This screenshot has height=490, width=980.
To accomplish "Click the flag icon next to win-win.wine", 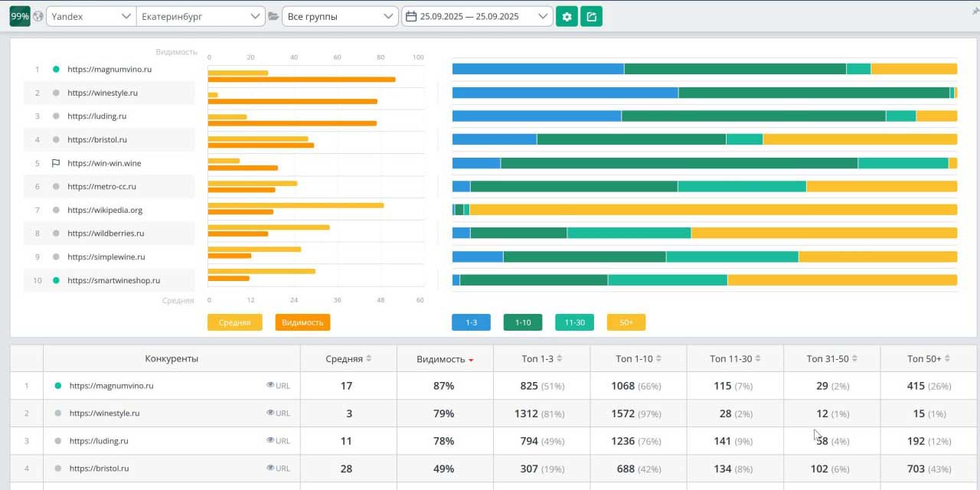I will 56,163.
